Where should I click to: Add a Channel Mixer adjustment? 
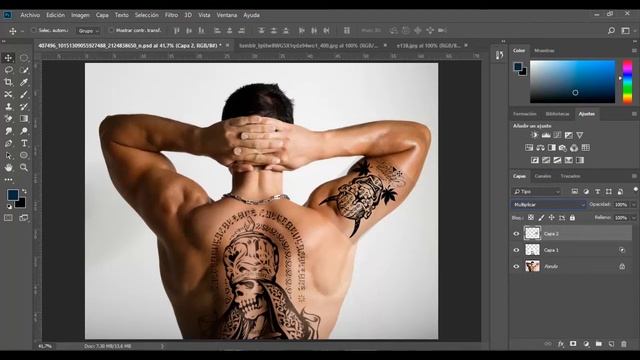click(574, 148)
